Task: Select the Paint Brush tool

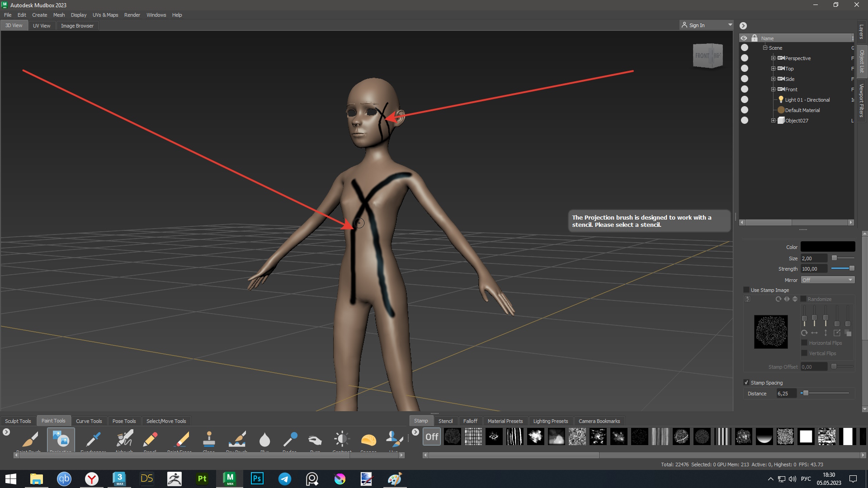Action: (x=30, y=439)
